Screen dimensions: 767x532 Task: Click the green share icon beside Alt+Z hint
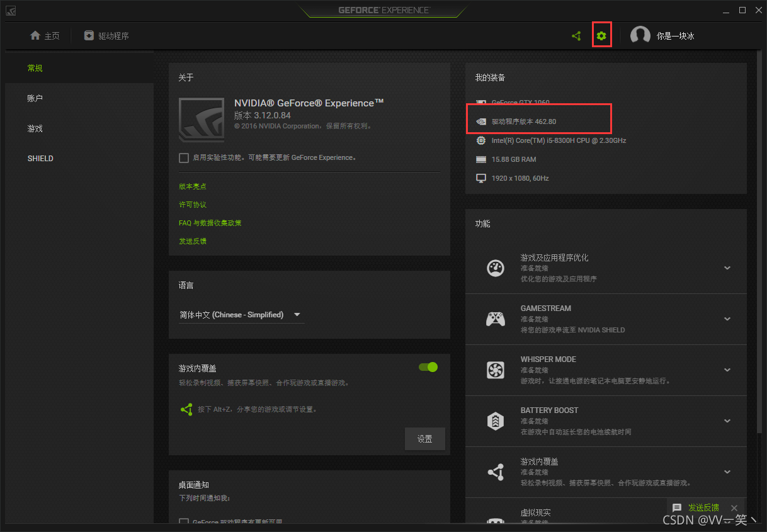186,409
